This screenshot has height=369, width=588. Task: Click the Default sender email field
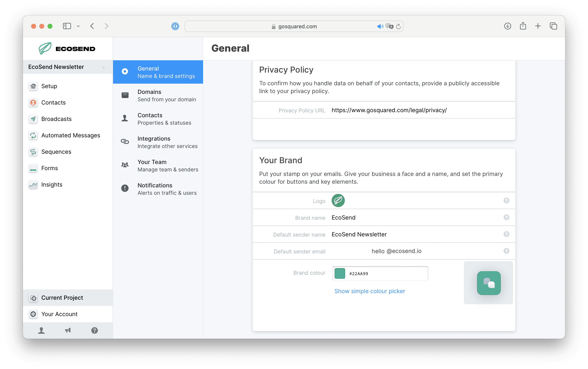[384, 251]
